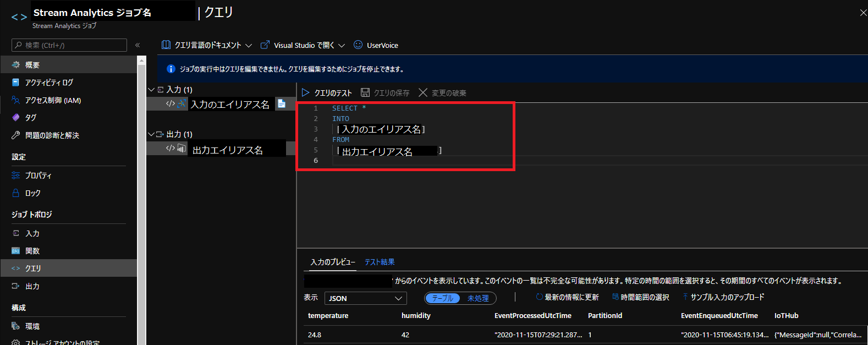Click the play icon for クエリのテスト
Screen dimensions: 868x345
pos(306,92)
